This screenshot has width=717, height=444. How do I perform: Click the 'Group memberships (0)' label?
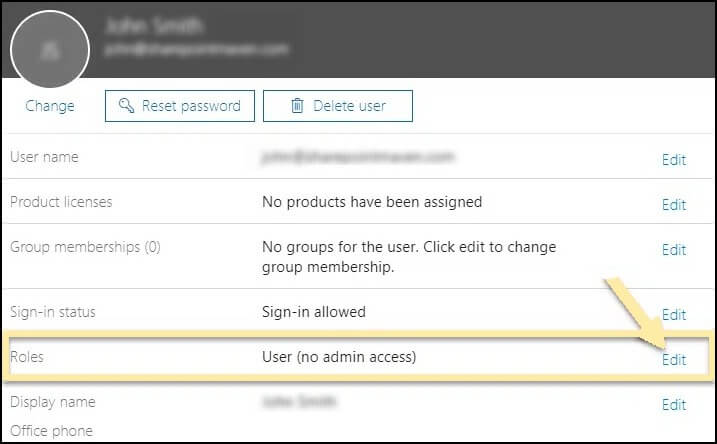[x=86, y=247]
